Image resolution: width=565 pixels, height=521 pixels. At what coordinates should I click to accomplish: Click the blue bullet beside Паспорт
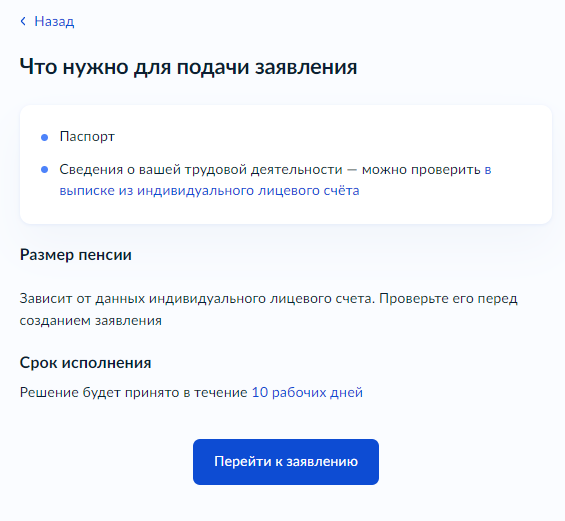click(x=45, y=137)
